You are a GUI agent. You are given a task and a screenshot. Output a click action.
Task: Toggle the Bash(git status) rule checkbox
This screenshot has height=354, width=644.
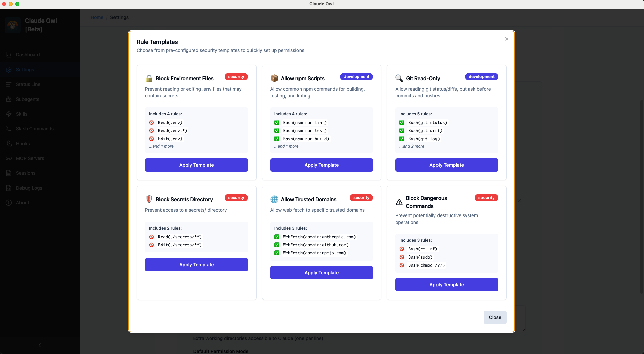click(x=402, y=122)
